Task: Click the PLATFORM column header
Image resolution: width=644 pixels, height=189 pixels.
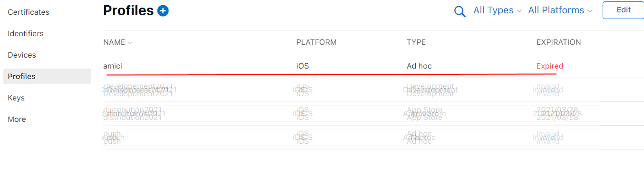Action: pos(316,42)
